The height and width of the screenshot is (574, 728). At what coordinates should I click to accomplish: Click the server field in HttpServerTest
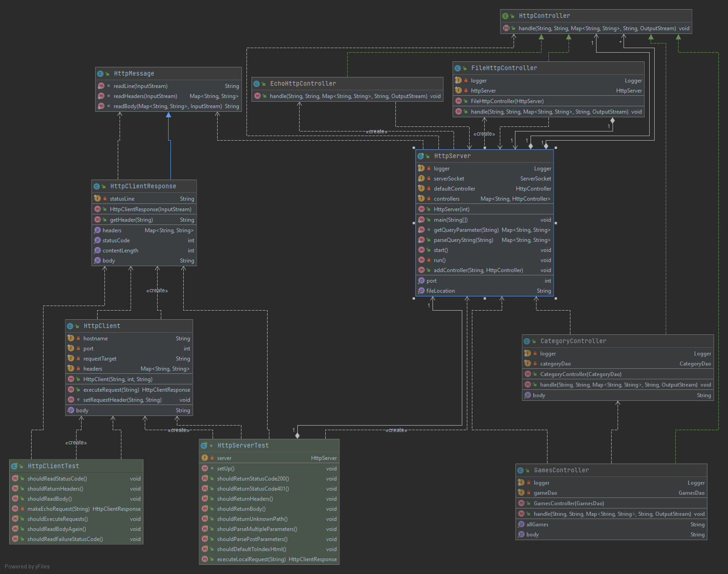(269, 458)
